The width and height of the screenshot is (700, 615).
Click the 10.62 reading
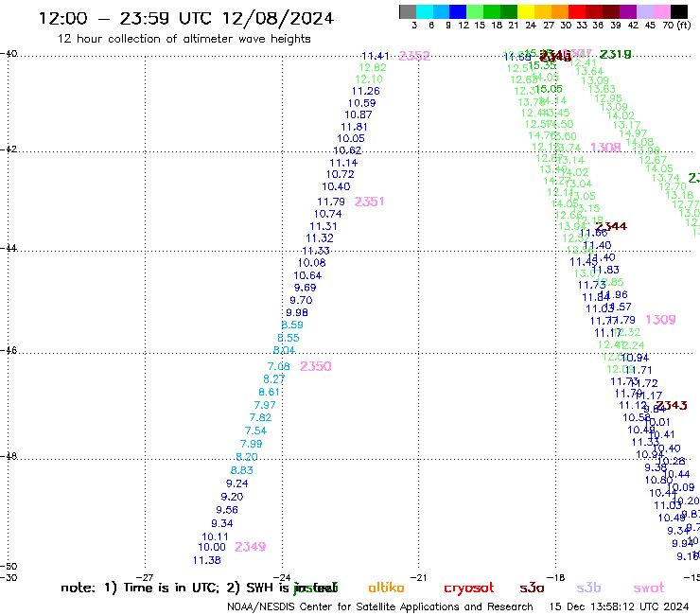(x=347, y=150)
